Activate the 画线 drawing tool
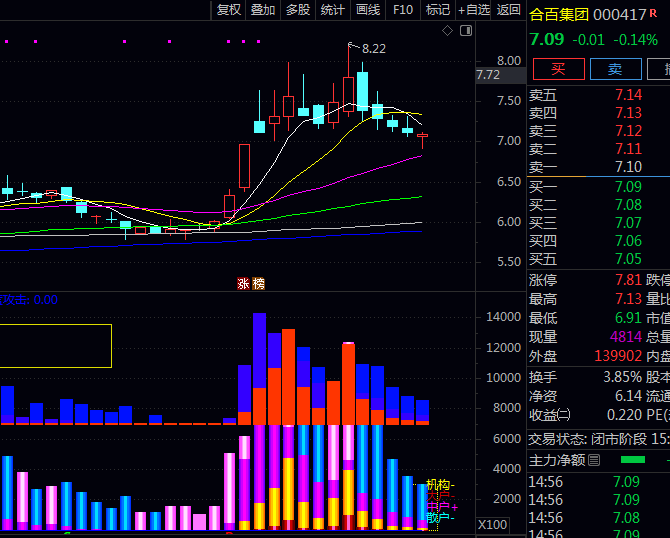 (368, 10)
